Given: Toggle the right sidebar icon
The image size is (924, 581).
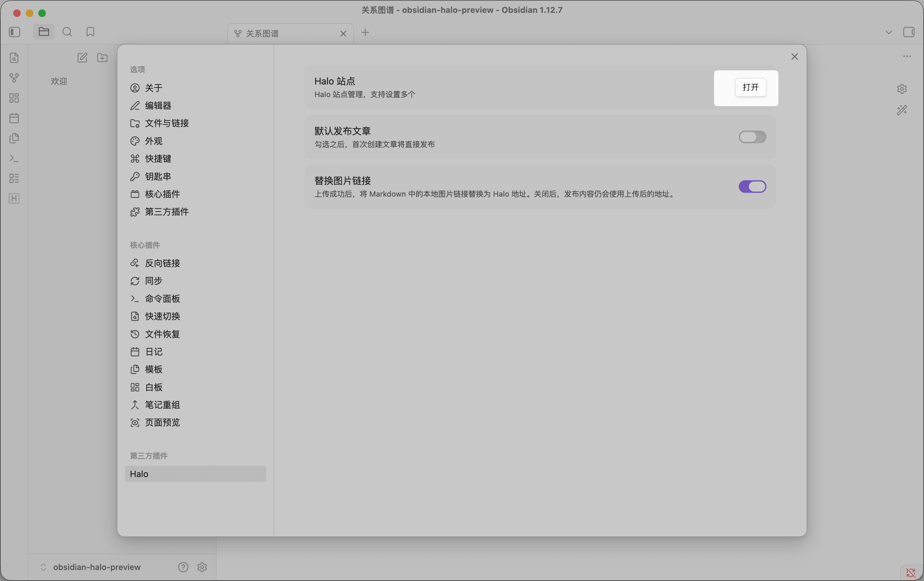Looking at the screenshot, I should coord(909,32).
